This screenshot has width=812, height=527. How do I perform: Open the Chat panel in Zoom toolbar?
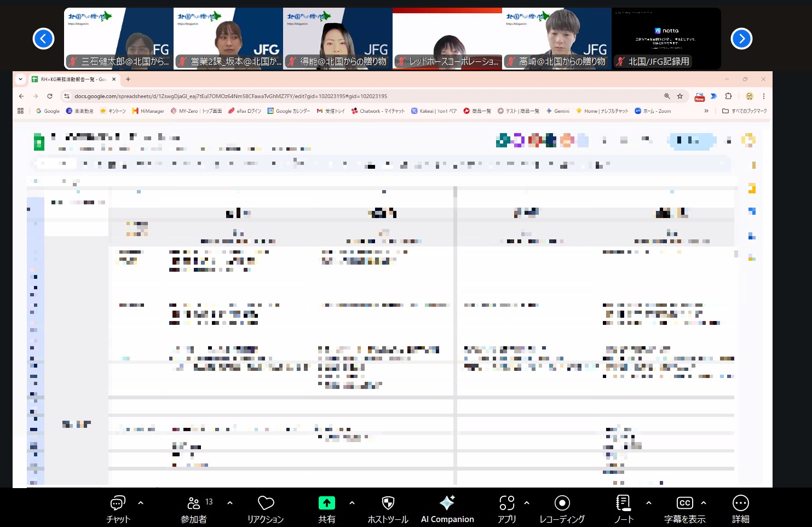tap(118, 503)
